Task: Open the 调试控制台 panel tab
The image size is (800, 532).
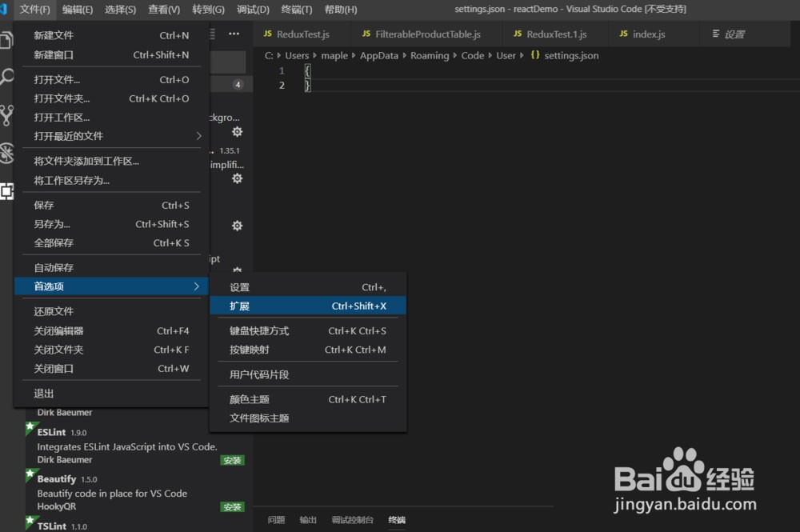Action: coord(353,520)
